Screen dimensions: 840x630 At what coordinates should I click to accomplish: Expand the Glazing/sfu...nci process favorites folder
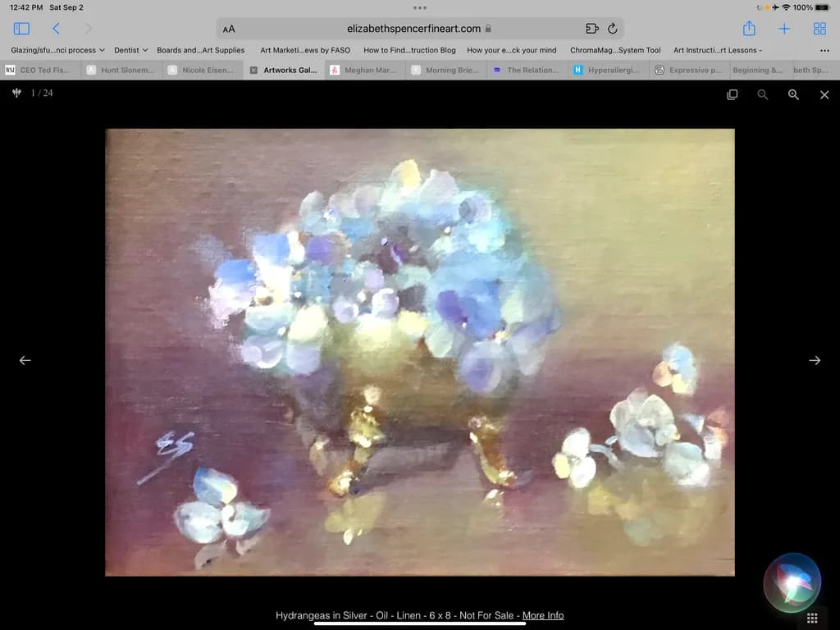pos(58,50)
